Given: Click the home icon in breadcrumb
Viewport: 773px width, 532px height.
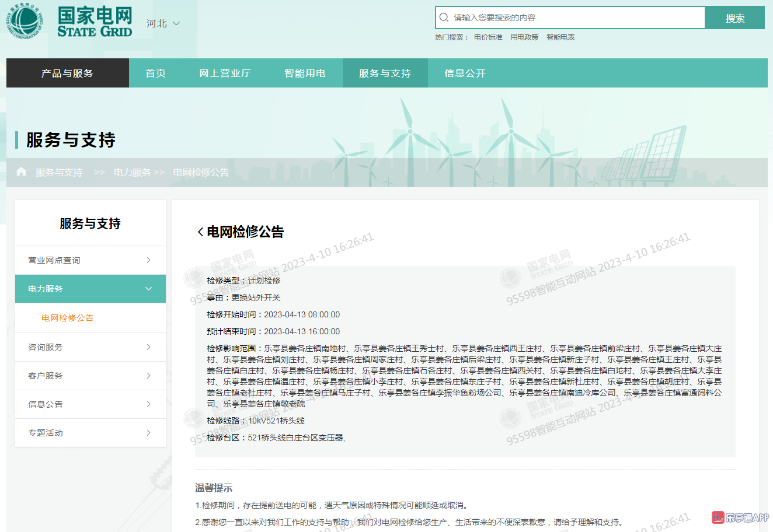Looking at the screenshot, I should (22, 171).
